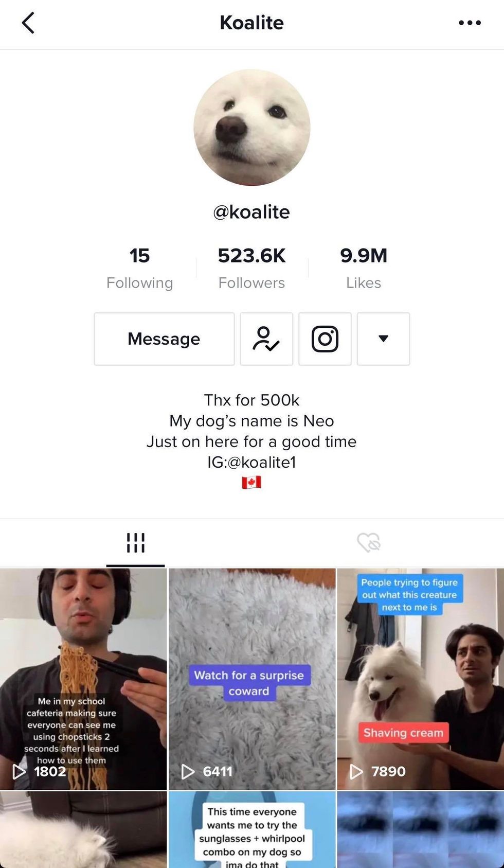504x868 pixels.
Task: Tap the play icon showing 7890 views
Action: pos(356,771)
